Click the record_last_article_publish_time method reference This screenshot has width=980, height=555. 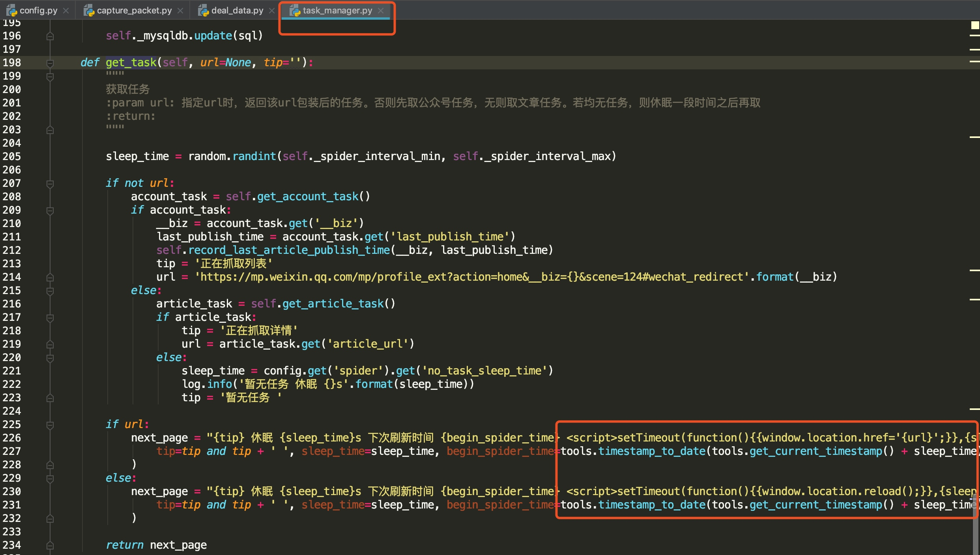pyautogui.click(x=289, y=250)
